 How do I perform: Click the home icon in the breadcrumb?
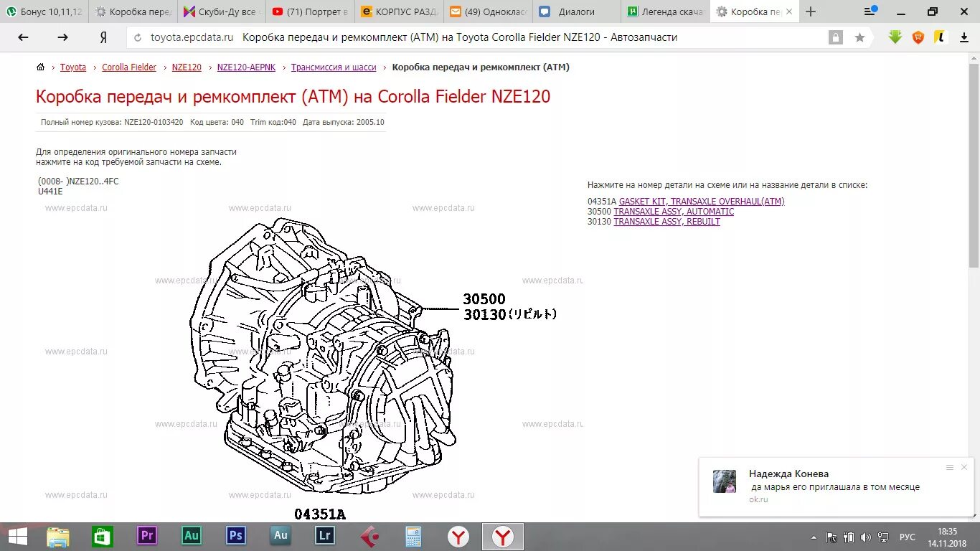click(40, 67)
